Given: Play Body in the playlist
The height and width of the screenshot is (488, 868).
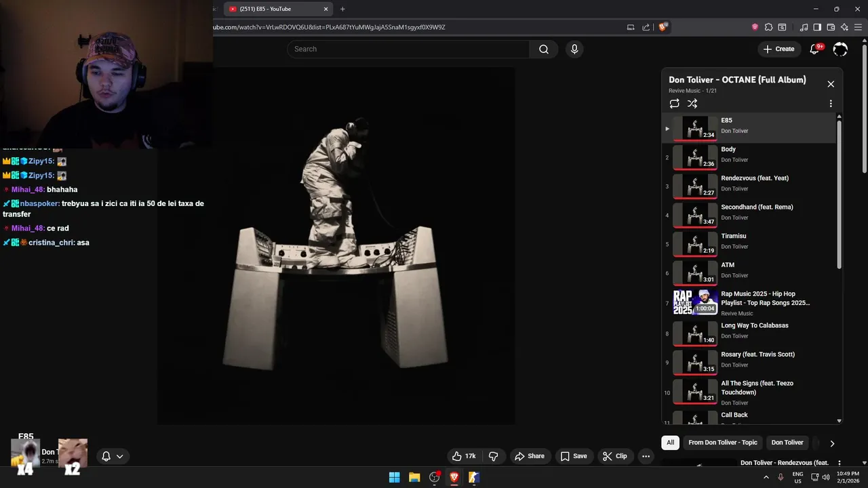Looking at the screenshot, I should [x=749, y=157].
